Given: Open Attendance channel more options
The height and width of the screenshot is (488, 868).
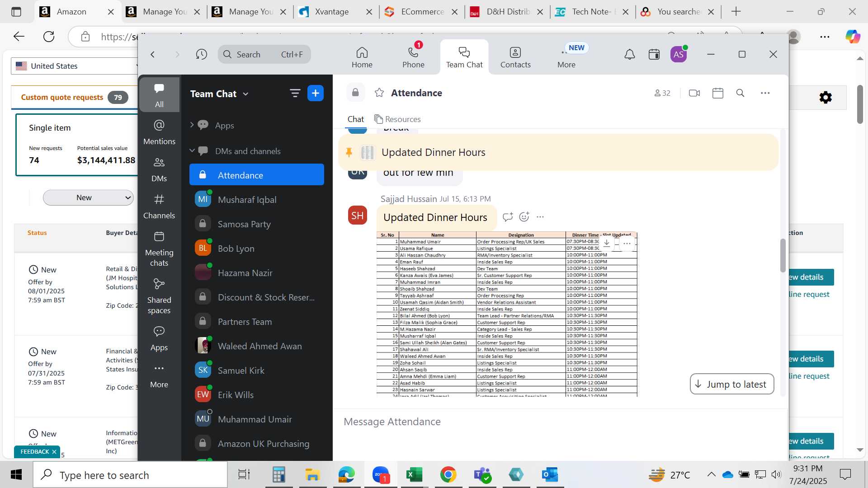Looking at the screenshot, I should point(765,93).
